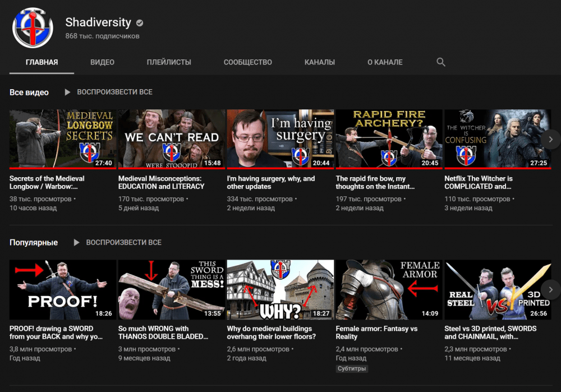The image size is (561, 392).
Task: Play the Rapid Fire Archery thumbnail video
Action: [x=389, y=139]
